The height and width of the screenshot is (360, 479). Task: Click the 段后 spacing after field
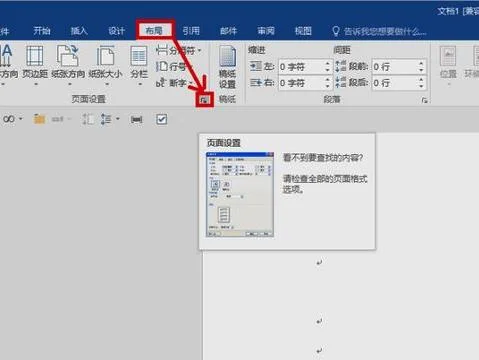395,82
